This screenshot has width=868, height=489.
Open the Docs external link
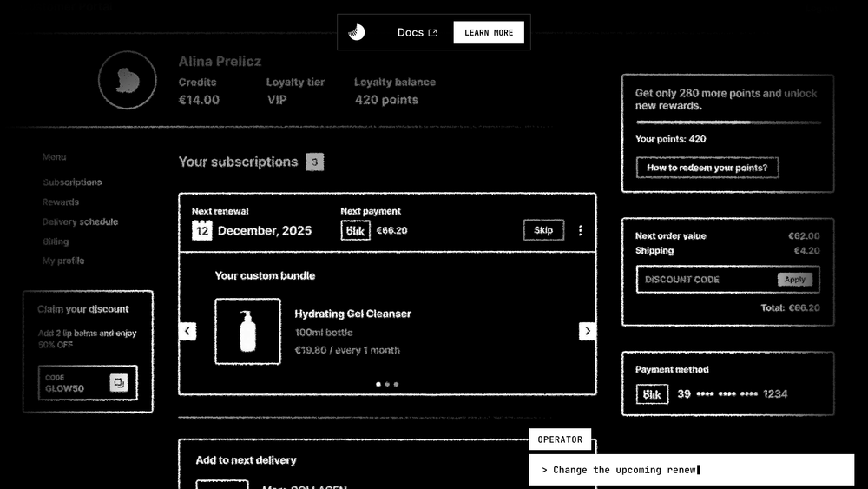pos(417,33)
